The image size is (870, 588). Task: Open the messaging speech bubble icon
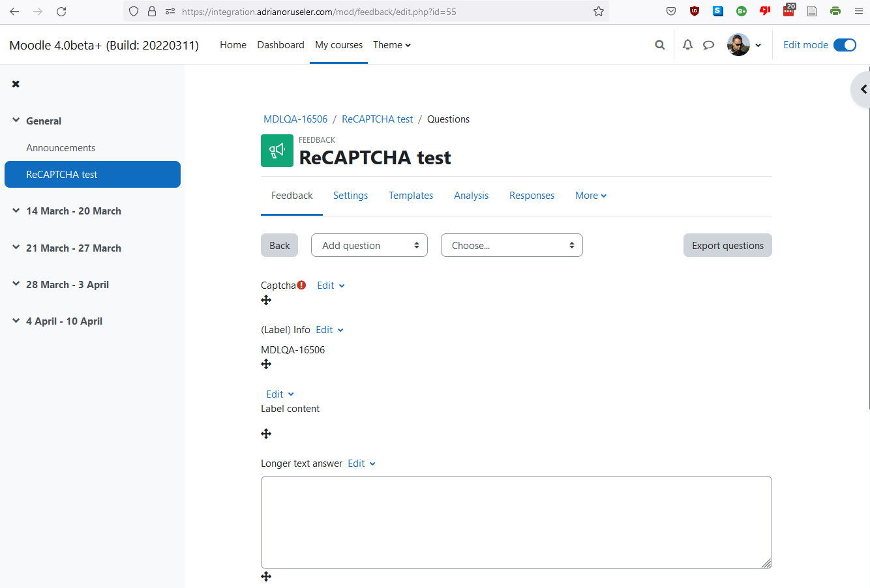(x=709, y=45)
